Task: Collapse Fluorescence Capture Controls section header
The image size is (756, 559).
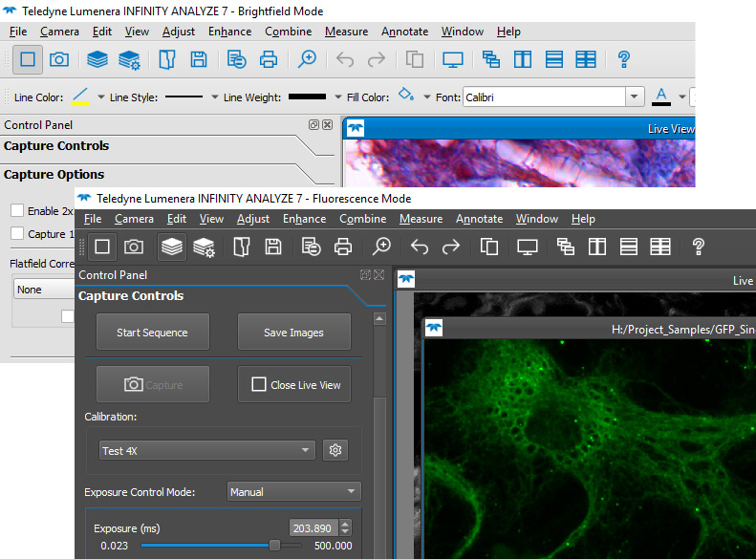Action: [131, 296]
